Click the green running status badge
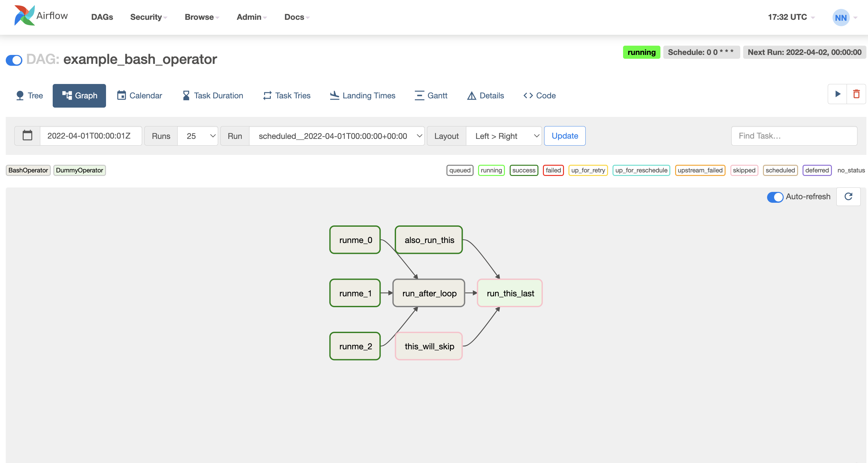The height and width of the screenshot is (463, 868). (641, 52)
